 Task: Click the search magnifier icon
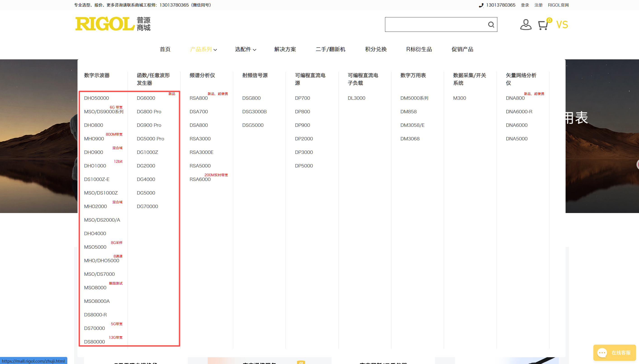pyautogui.click(x=491, y=25)
